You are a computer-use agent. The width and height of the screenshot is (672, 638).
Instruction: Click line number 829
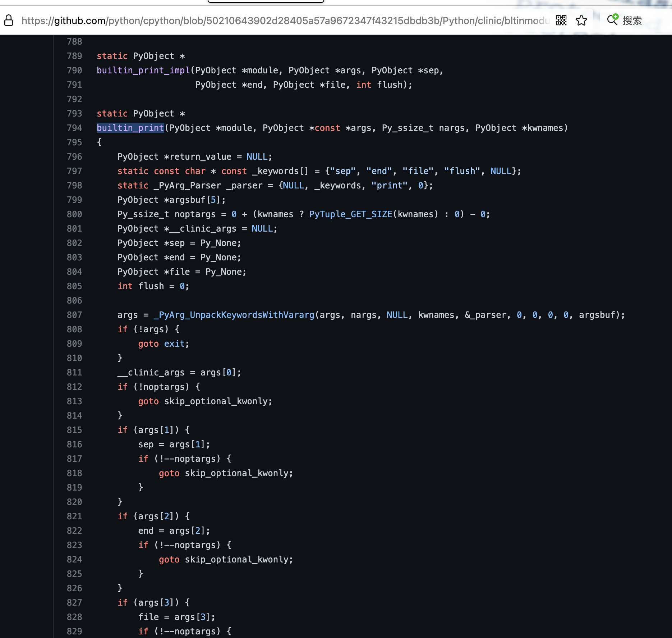[x=74, y=632]
